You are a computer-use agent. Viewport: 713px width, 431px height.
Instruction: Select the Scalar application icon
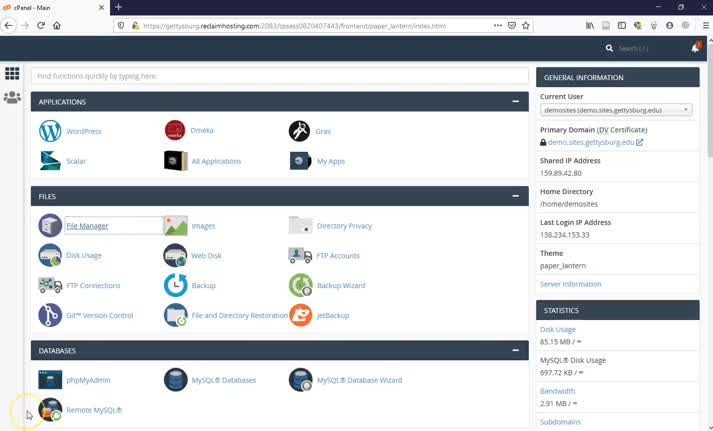[50, 161]
